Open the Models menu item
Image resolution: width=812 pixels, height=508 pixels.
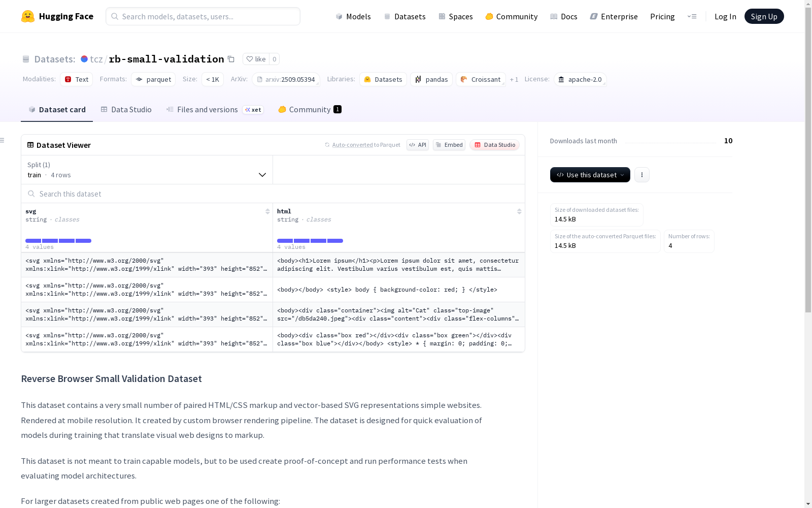tap(353, 16)
